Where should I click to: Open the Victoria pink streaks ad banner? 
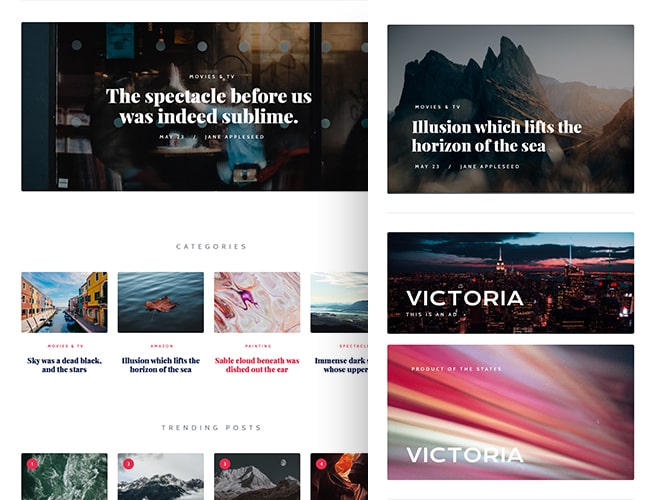(x=511, y=412)
